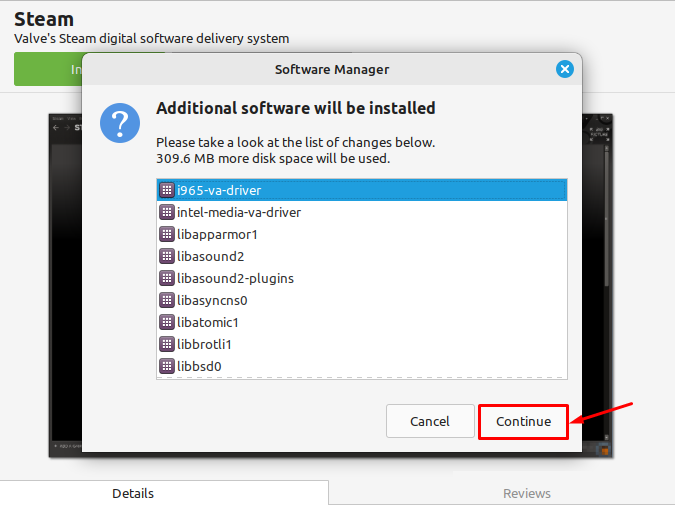Click the libbrotli1 package icon
675x507 pixels.
click(167, 344)
